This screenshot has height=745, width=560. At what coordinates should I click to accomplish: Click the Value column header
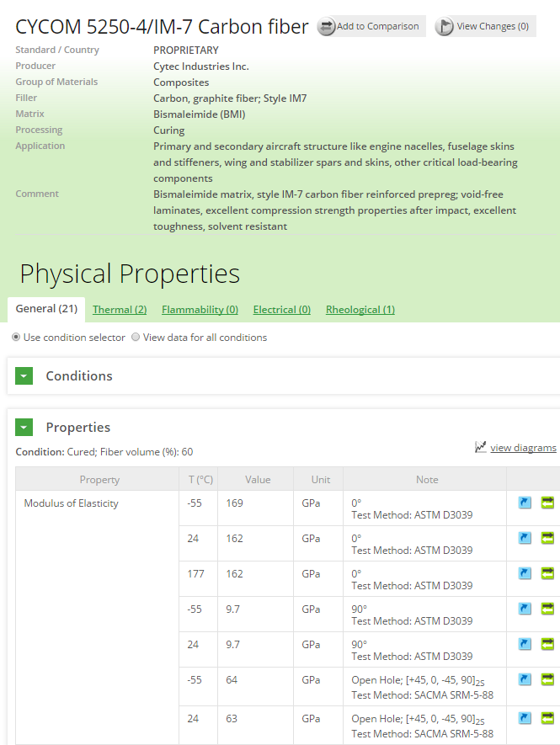258,479
